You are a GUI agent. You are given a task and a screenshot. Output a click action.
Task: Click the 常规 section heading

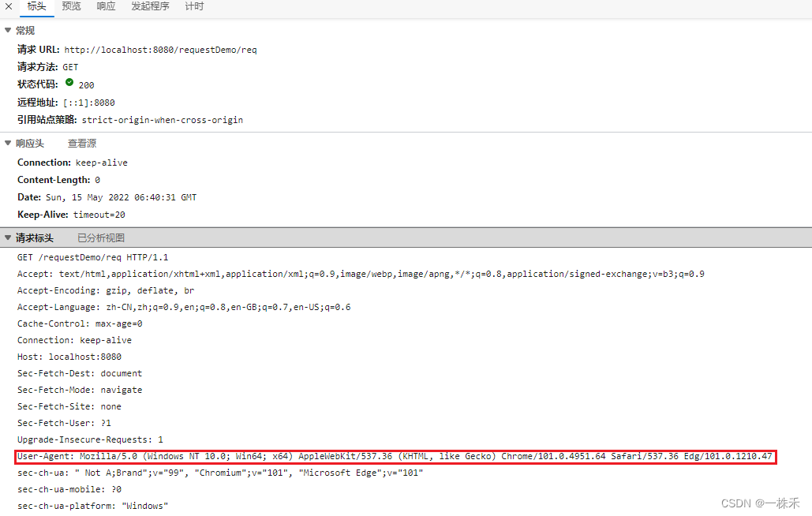coord(25,31)
